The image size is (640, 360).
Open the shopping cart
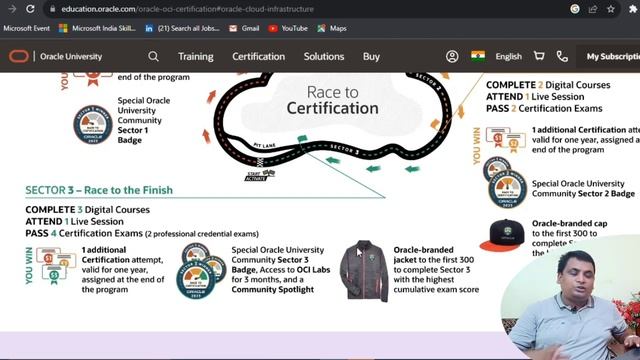539,56
